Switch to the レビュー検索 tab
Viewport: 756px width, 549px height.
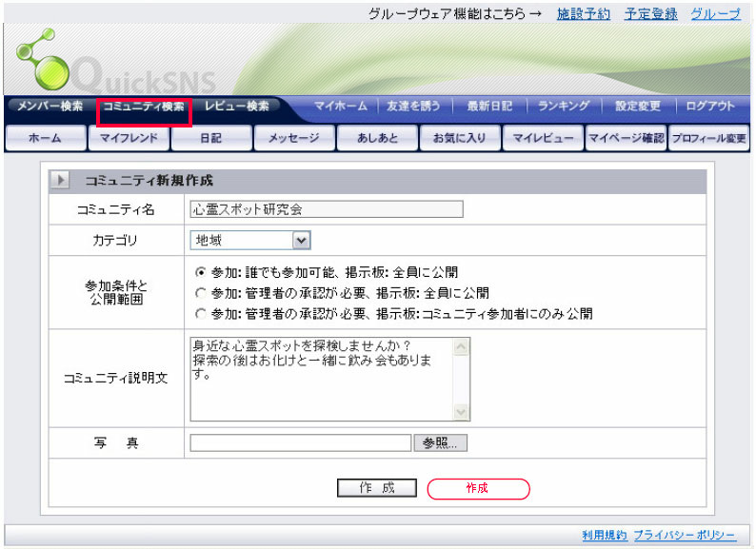(236, 107)
